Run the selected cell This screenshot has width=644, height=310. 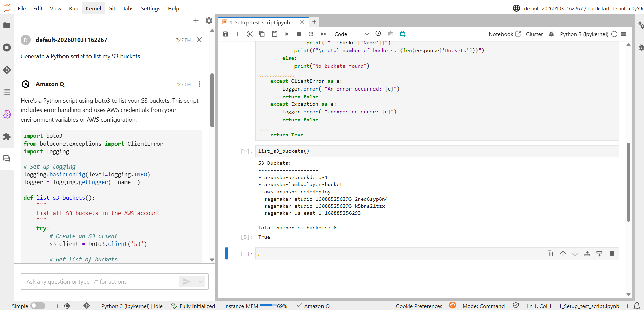pyautogui.click(x=287, y=34)
